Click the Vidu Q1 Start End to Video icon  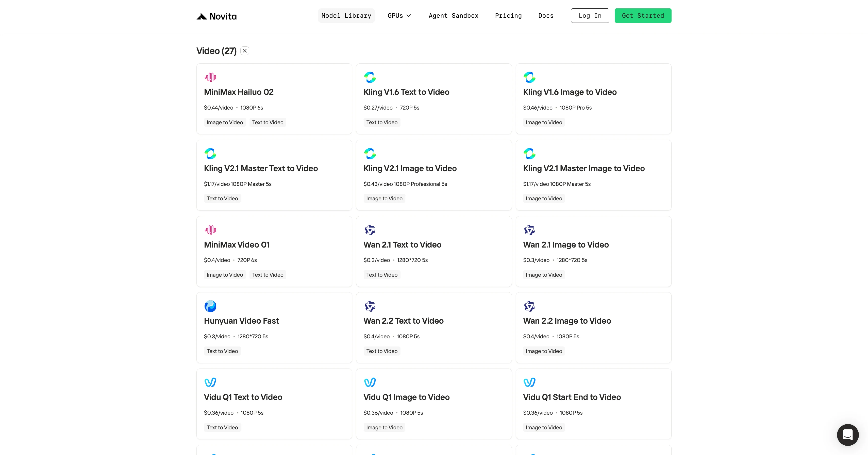pyautogui.click(x=529, y=382)
